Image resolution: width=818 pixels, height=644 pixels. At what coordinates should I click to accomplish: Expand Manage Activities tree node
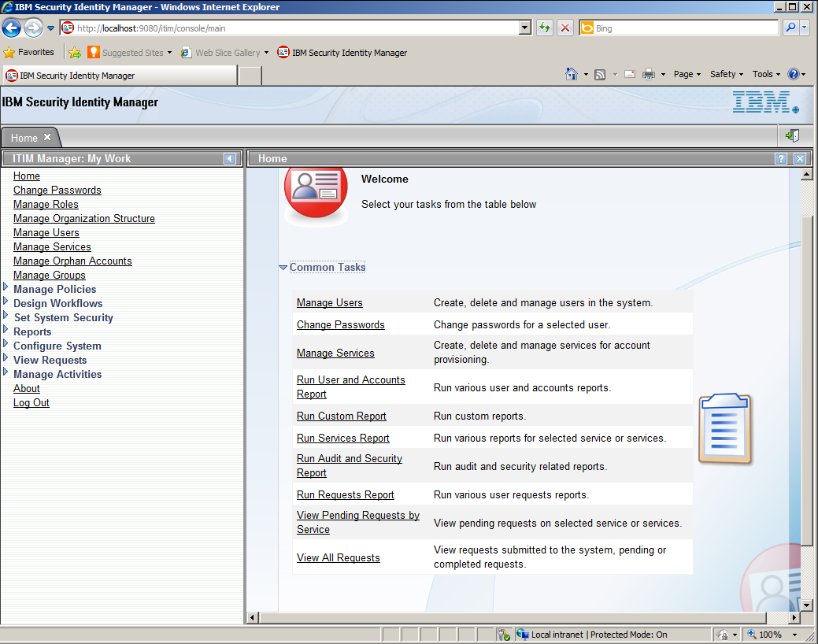click(6, 372)
